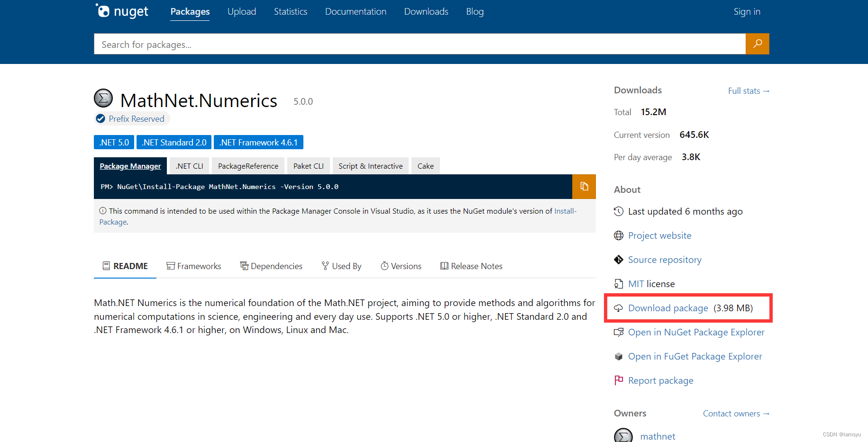Open the Versions tab
Screen dimensions: 868x442
(401, 266)
